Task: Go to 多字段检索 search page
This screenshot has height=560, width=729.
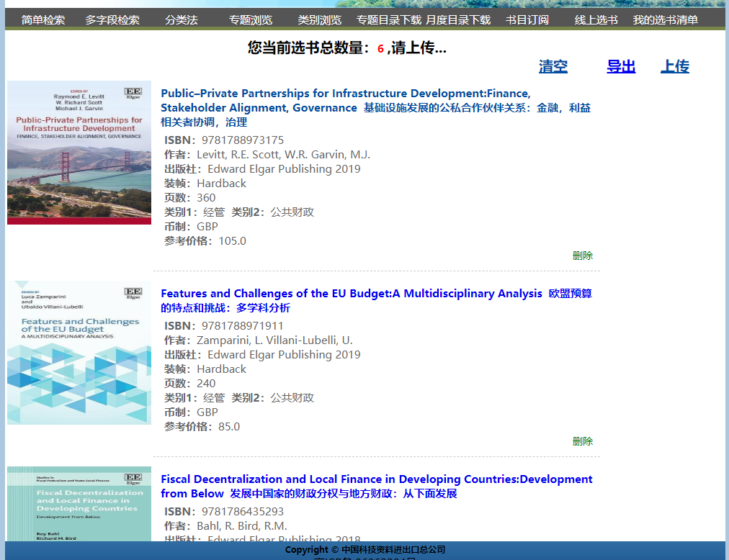Action: coord(112,20)
